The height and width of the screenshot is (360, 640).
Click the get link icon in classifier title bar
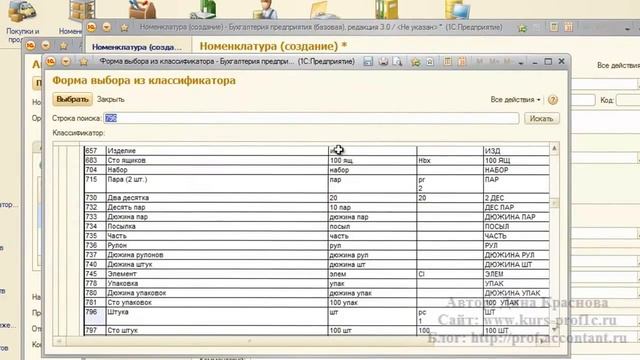tap(430, 62)
